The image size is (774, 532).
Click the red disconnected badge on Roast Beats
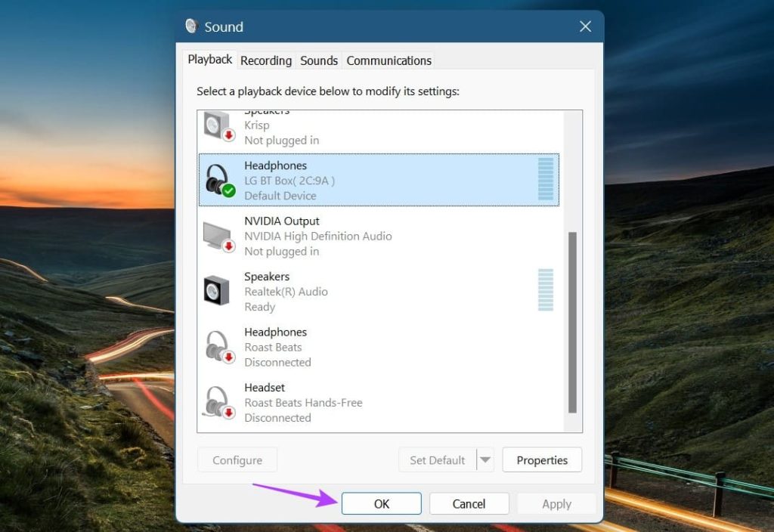[227, 357]
